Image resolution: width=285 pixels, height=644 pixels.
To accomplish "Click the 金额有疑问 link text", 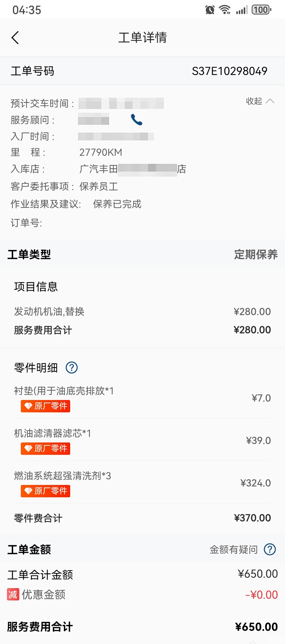I will [x=234, y=549].
